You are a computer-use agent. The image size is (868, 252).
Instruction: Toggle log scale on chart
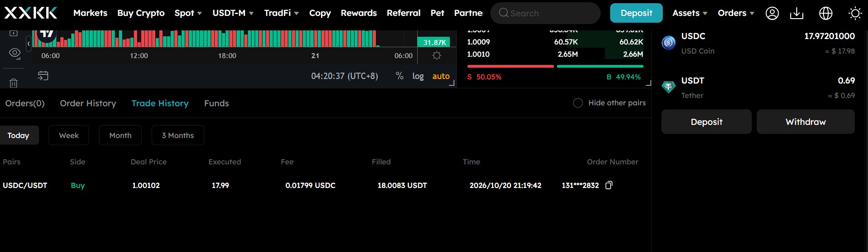[x=418, y=76]
